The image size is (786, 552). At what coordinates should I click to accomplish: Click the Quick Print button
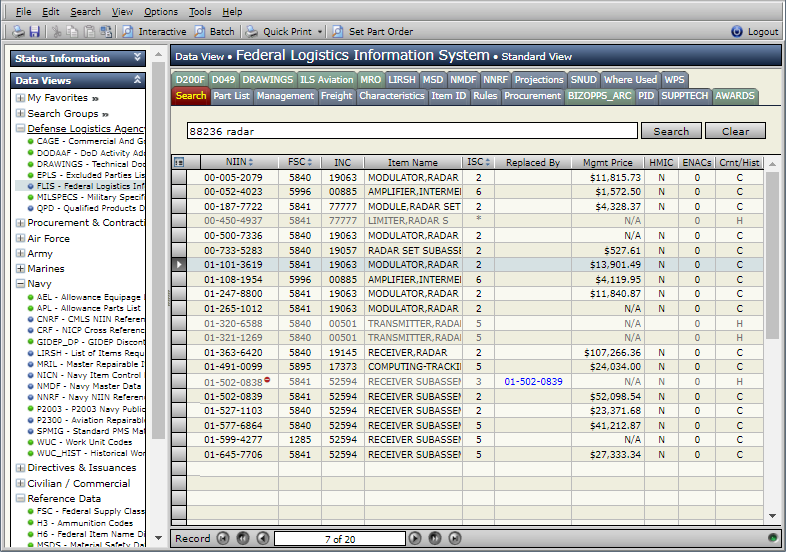[x=279, y=32]
